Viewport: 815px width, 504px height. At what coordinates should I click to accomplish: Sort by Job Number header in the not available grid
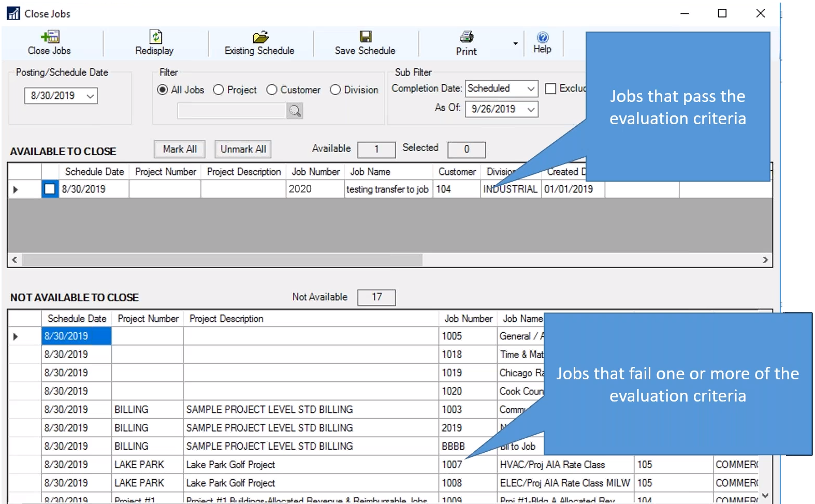tap(468, 319)
